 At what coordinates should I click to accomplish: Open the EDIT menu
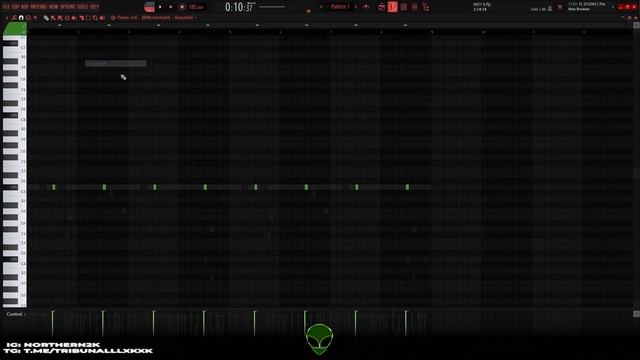point(15,7)
